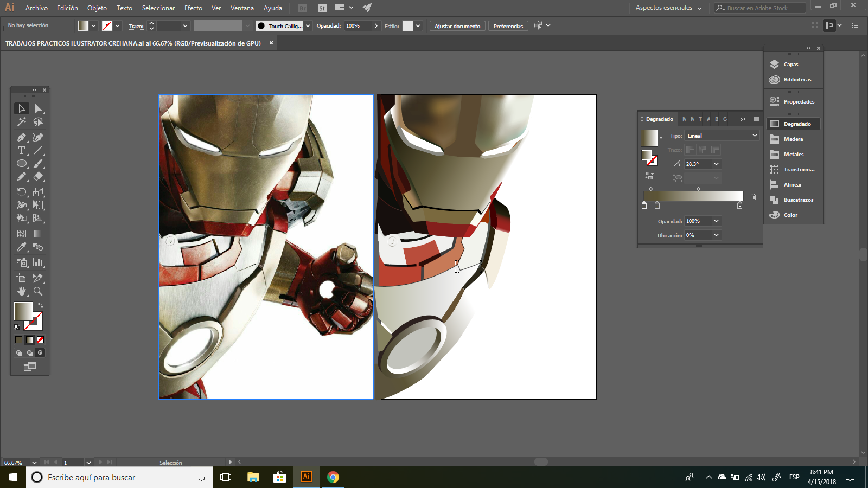Open the zoom level dropdown at bottom
868x488 pixels.
34,463
